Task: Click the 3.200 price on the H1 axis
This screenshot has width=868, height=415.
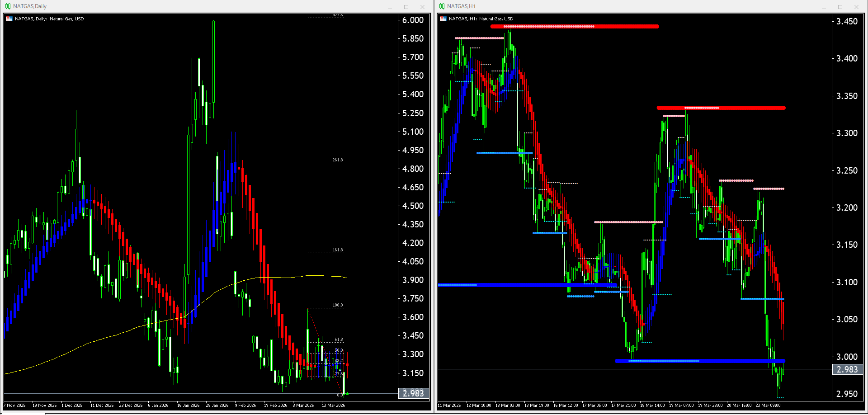Action: tap(847, 207)
